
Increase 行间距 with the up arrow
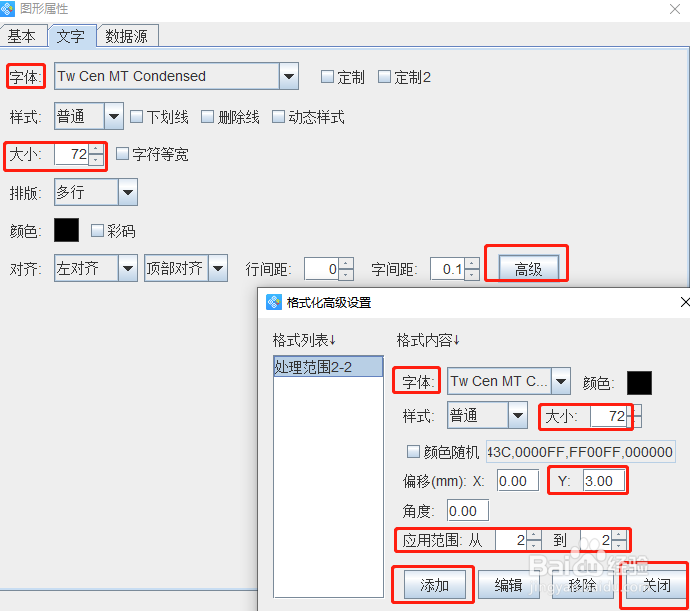coord(346,263)
